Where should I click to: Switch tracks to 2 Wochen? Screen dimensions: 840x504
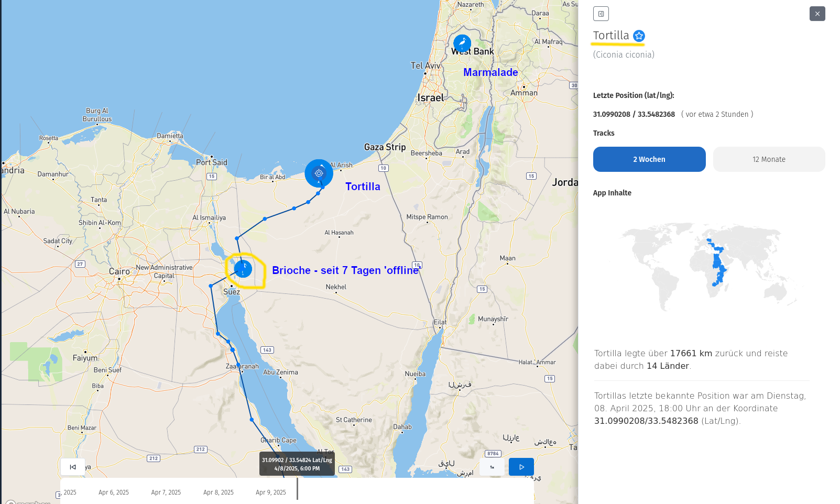649,159
